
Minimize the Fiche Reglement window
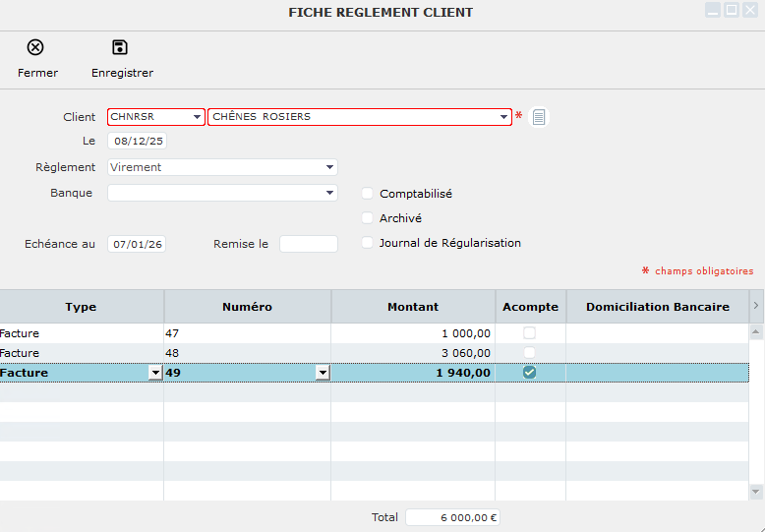[713, 10]
